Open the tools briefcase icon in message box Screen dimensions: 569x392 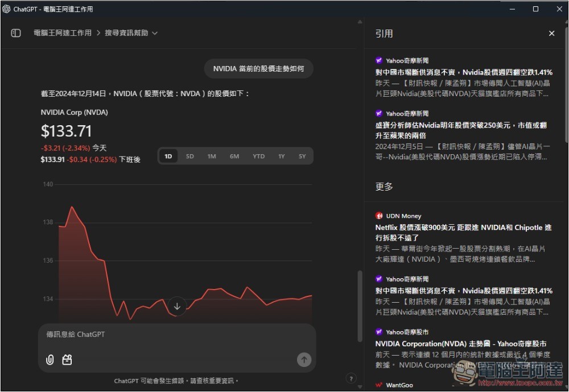pos(67,360)
